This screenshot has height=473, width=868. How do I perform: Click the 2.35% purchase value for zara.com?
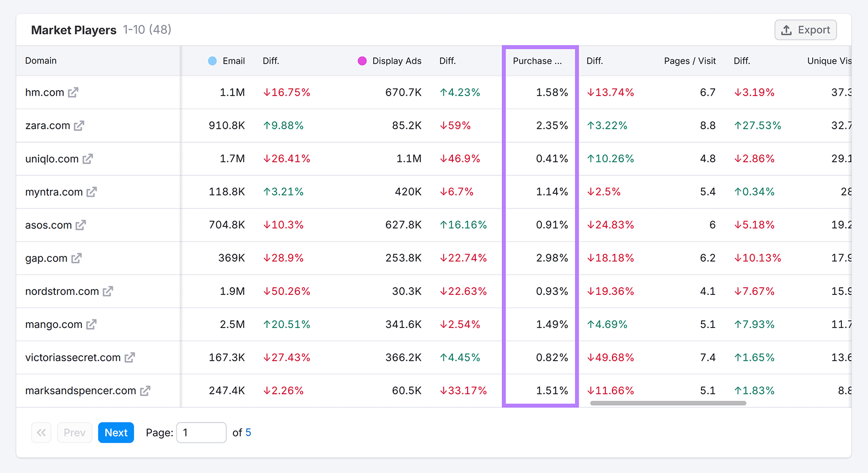[552, 125]
